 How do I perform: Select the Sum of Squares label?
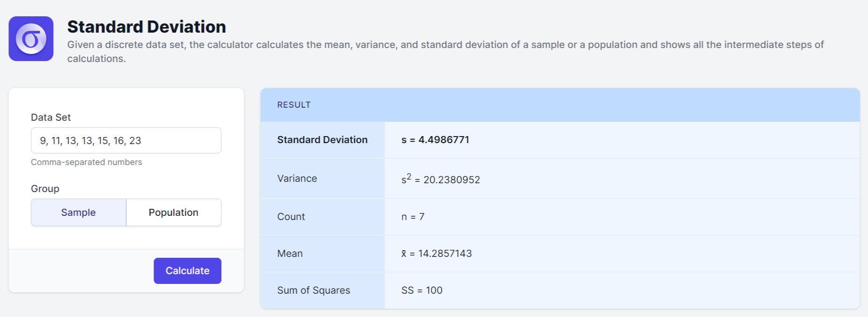[314, 290]
